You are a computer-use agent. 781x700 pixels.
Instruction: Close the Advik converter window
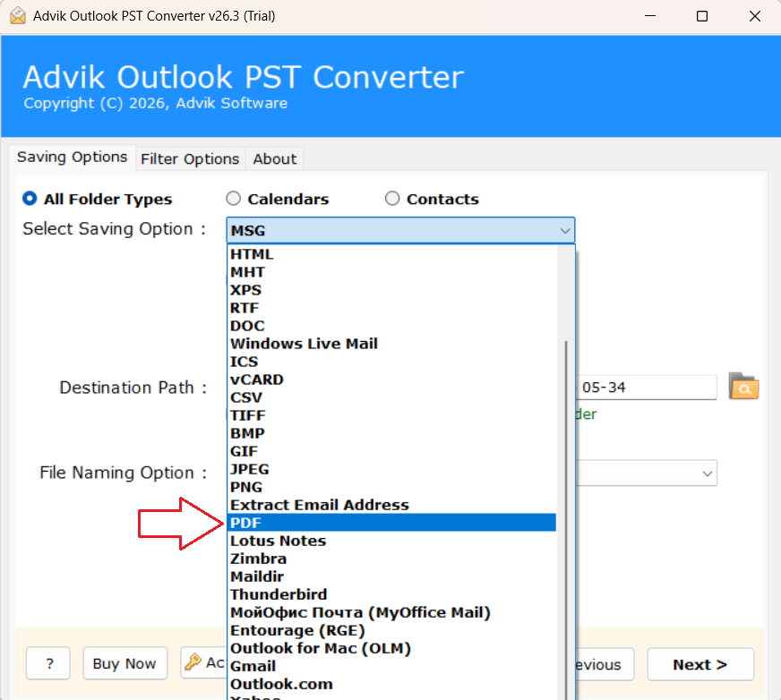(x=755, y=16)
